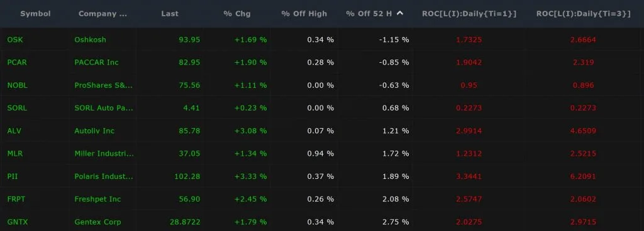Select the ALV symbol
644x231 pixels.
14,131
